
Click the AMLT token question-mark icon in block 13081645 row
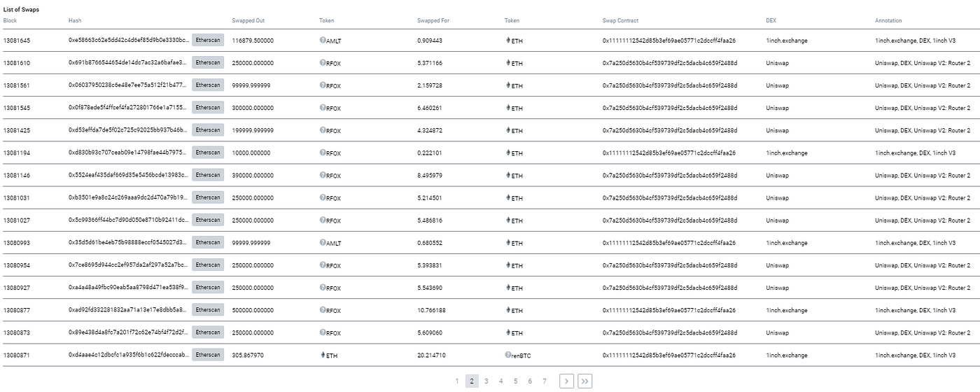point(323,41)
